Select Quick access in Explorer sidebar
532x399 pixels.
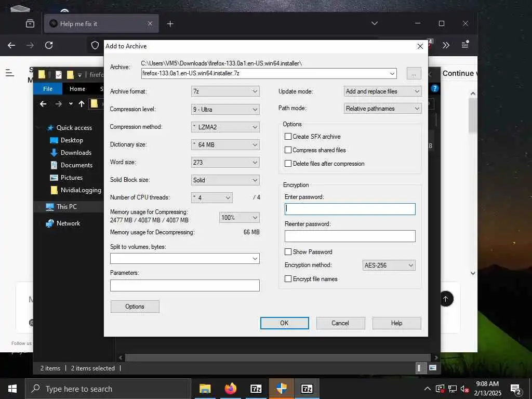point(74,128)
